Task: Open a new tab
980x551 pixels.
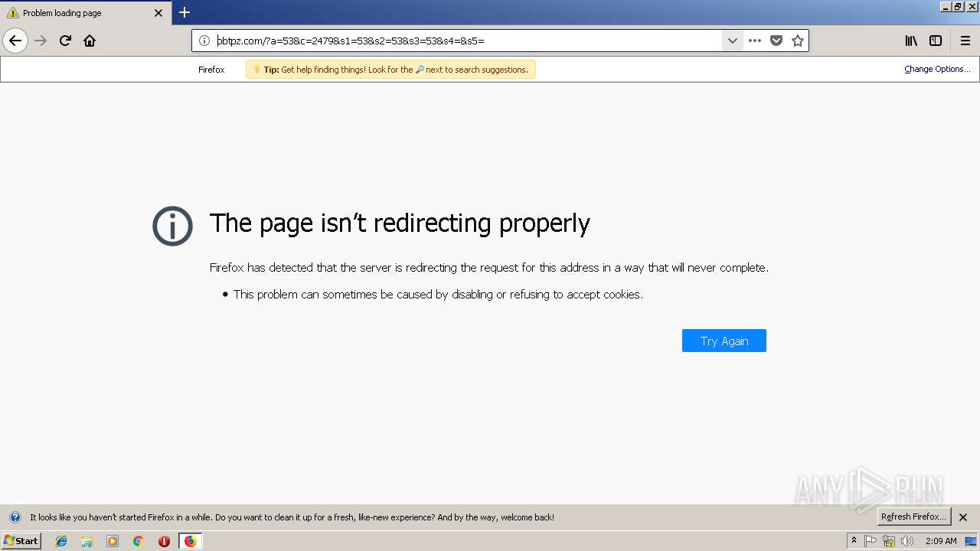Action: point(185,12)
